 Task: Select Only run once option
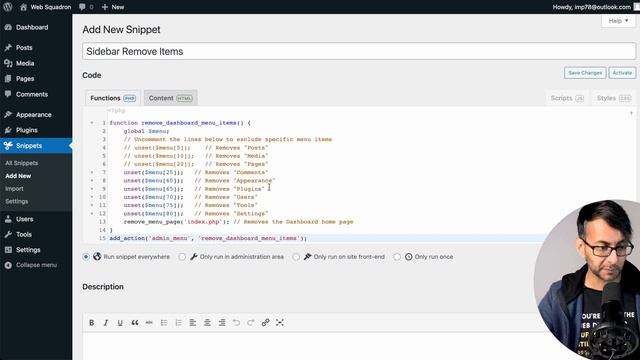[x=397, y=257]
